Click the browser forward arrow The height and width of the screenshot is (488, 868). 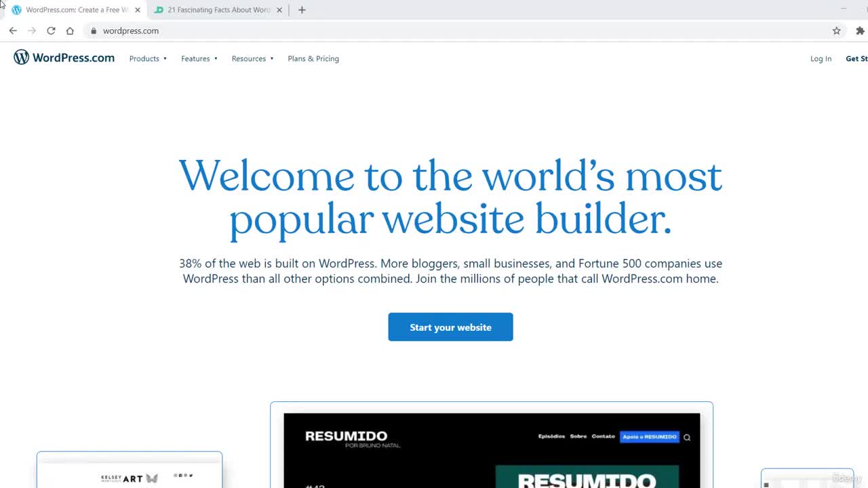(32, 30)
